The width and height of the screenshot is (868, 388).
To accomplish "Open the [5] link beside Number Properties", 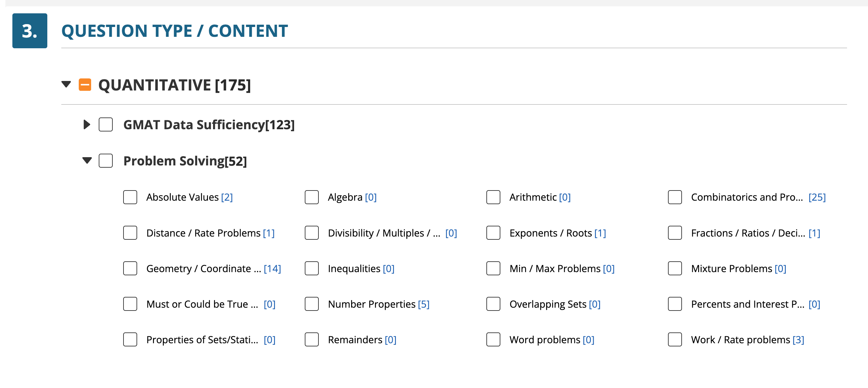I will [424, 304].
